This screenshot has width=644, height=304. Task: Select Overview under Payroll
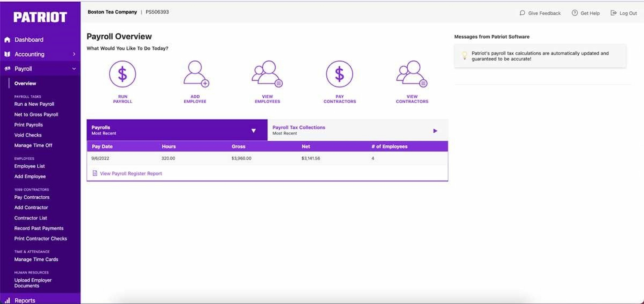click(25, 84)
